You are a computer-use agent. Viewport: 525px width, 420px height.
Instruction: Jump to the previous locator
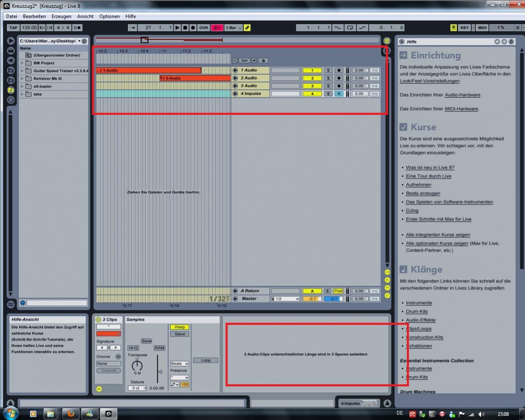[235, 60]
